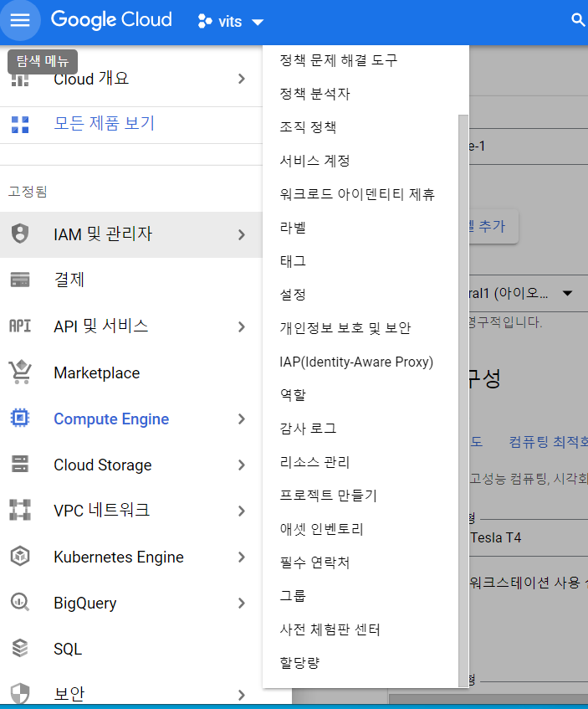This screenshot has height=709, width=588.
Task: Open 개인정보 보호 및 보안
Action: [x=345, y=328]
